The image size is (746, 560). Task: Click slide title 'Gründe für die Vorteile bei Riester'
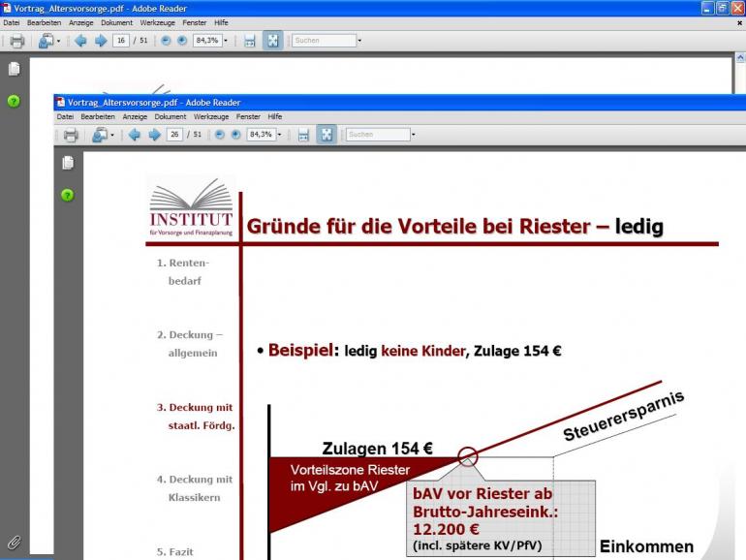[x=419, y=227]
